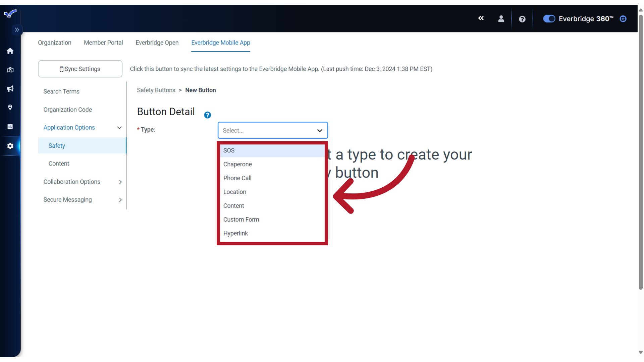
Task: Open the user profile icon
Action: pyautogui.click(x=501, y=19)
